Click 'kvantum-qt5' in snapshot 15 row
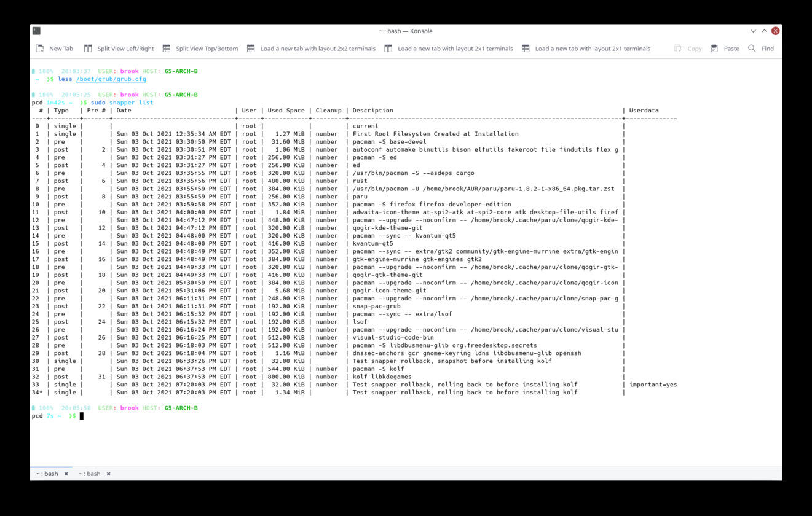Image resolution: width=812 pixels, height=516 pixels. tap(372, 243)
